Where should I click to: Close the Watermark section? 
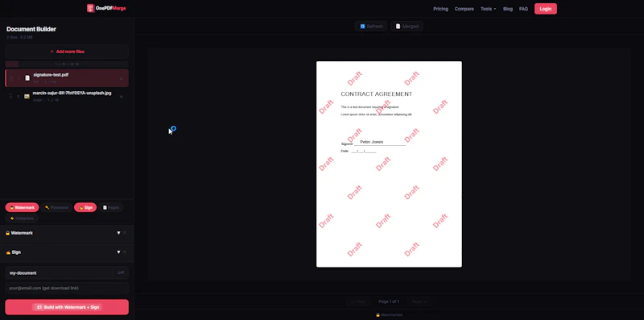(125, 233)
